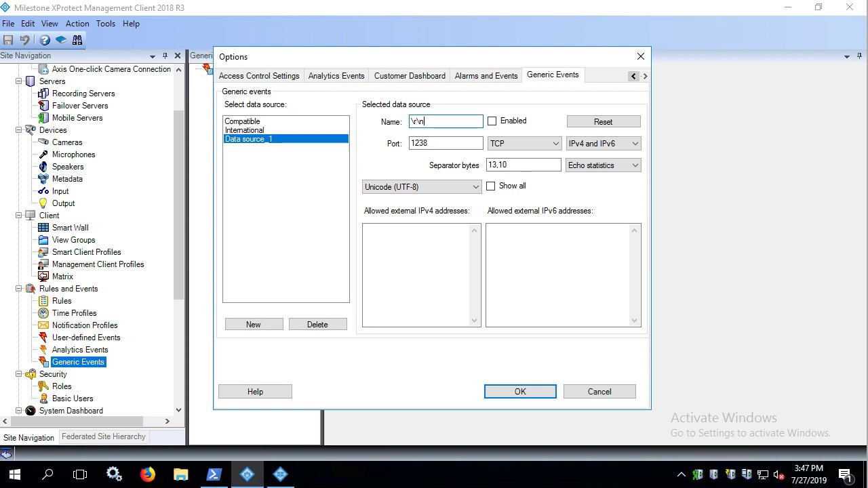Image resolution: width=868 pixels, height=488 pixels.
Task: Collapse the Client tree node
Action: (19, 216)
